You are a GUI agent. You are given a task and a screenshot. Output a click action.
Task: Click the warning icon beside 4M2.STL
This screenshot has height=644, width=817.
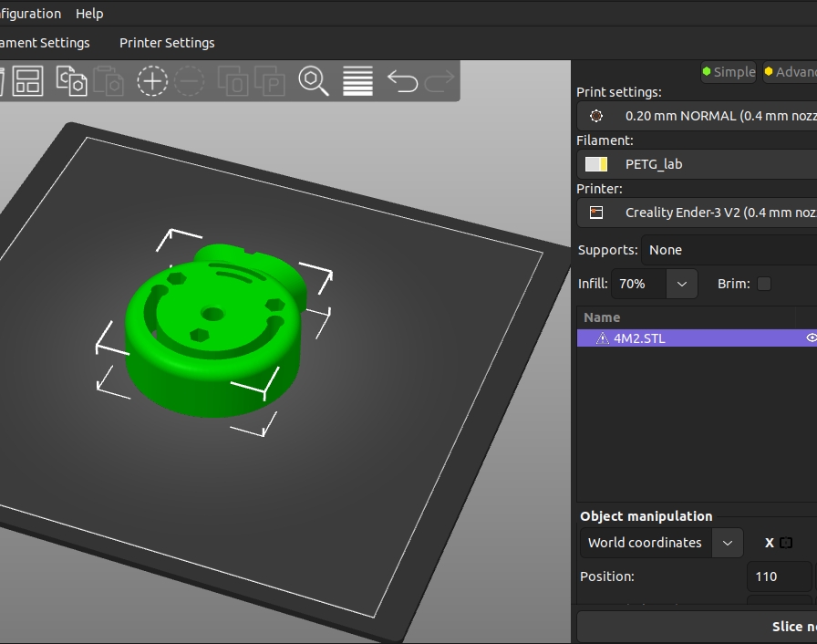tap(602, 338)
